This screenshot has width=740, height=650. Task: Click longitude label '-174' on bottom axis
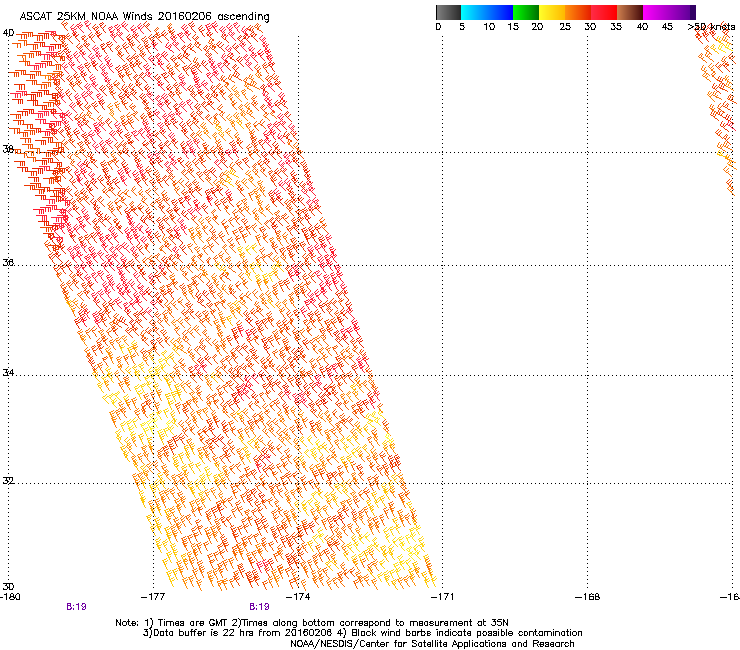pyautogui.click(x=298, y=597)
